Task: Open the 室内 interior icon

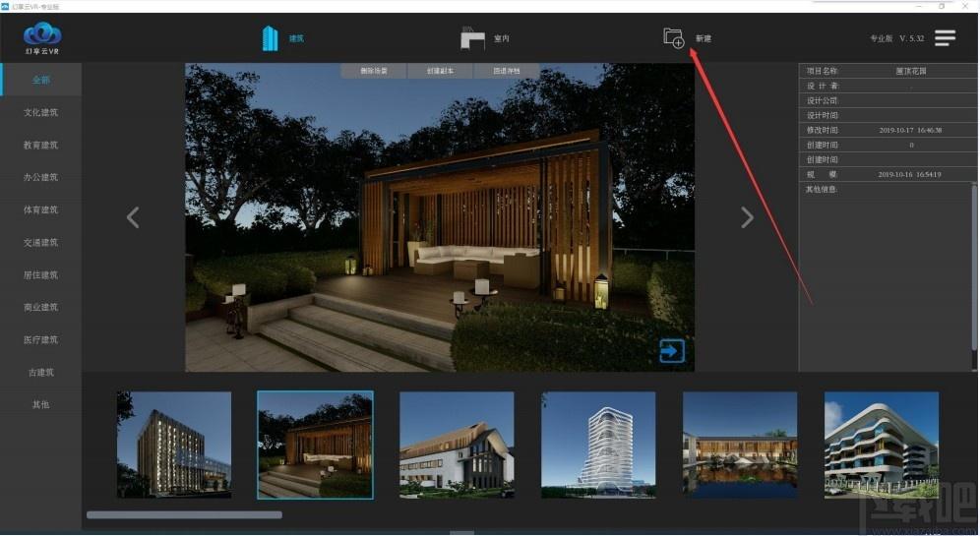Action: click(x=472, y=38)
